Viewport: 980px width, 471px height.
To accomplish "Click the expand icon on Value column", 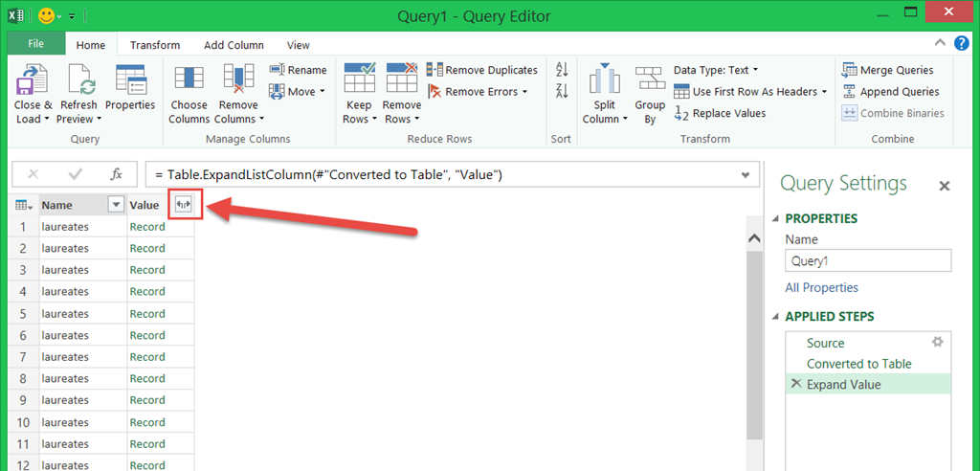I will 184,205.
